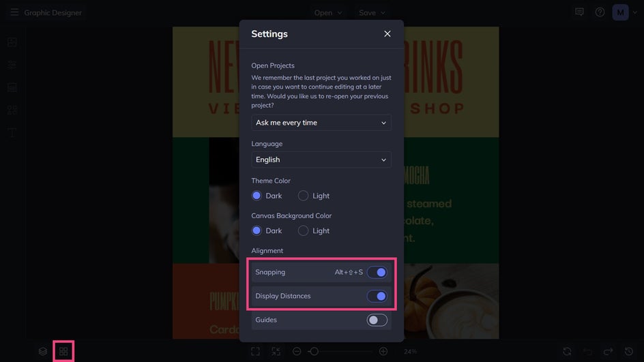Expand the Ask me every time dropdown
644x362 pixels.
321,122
